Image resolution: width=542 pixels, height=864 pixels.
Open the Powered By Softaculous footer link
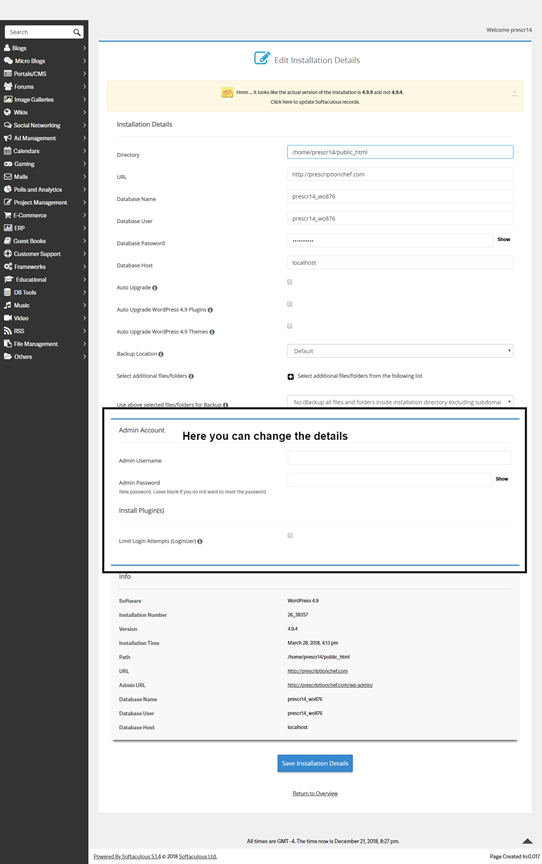(x=127, y=856)
